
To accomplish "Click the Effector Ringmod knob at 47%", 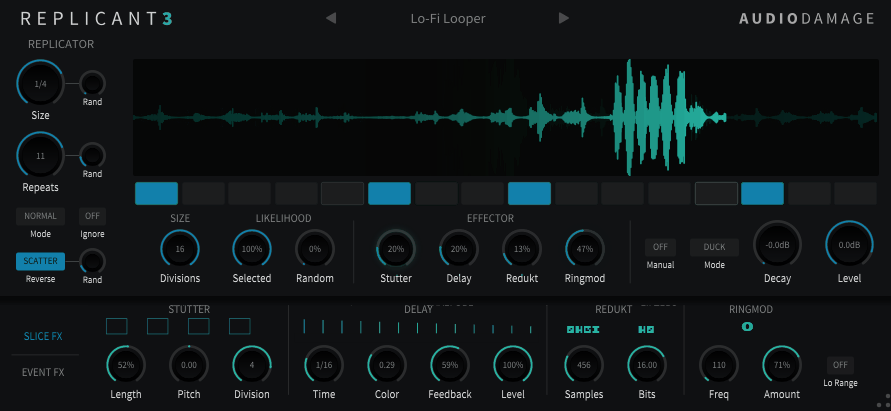I will click(x=585, y=249).
